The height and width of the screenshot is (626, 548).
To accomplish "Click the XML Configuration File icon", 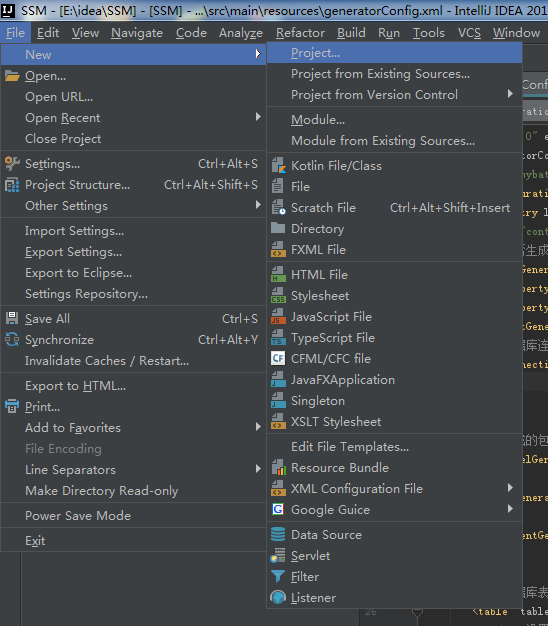I will point(278,488).
